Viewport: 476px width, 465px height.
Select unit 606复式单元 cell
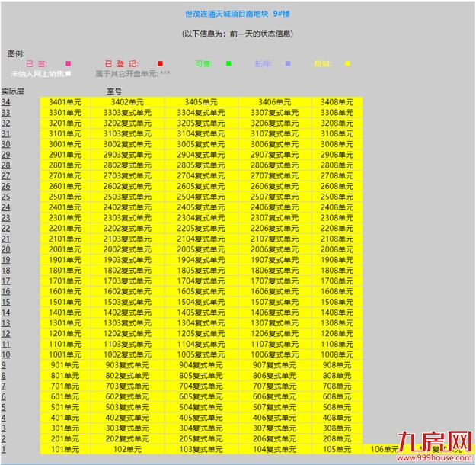[275, 396]
